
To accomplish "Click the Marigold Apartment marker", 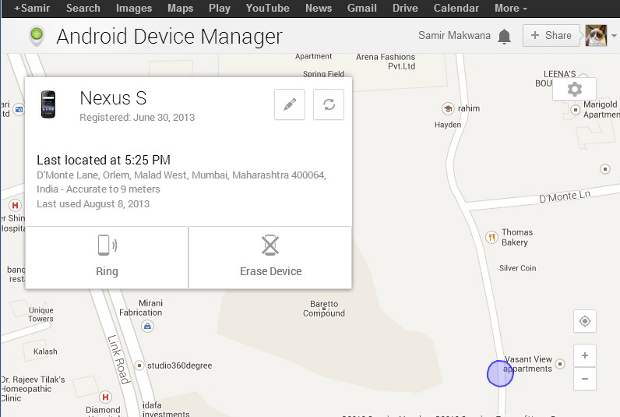I will (575, 109).
